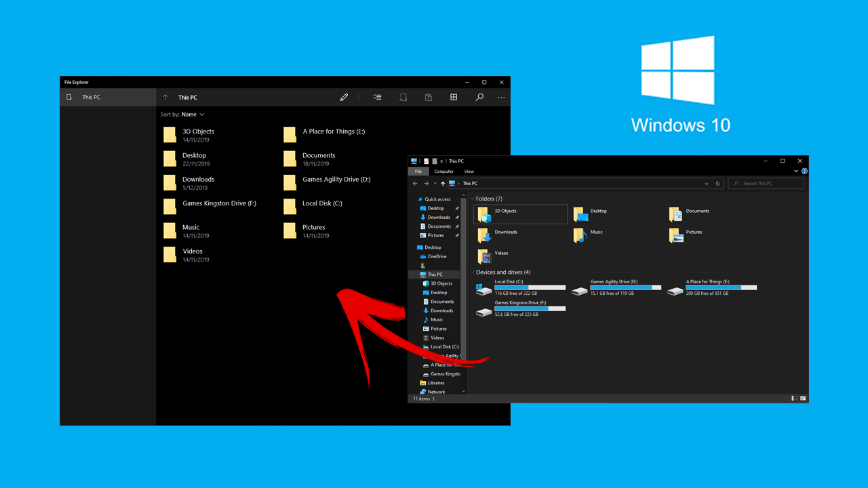Select Music under This PC in navigation tree
This screenshot has height=488, width=868.
[x=433, y=320]
